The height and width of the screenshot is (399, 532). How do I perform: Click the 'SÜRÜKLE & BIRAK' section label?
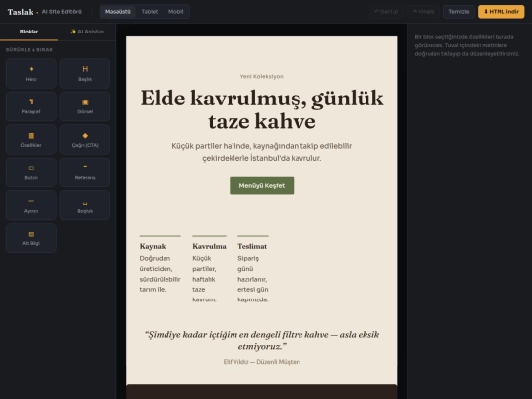pos(30,50)
